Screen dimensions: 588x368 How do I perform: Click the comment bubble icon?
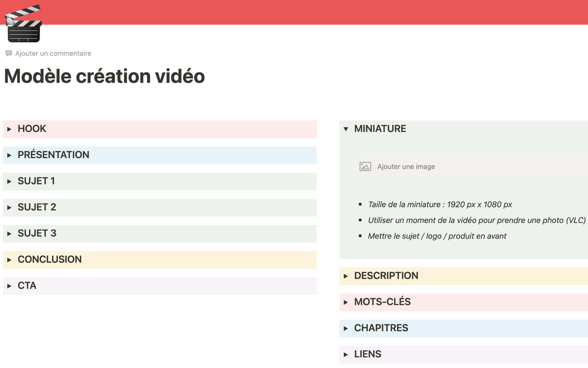[x=9, y=53]
